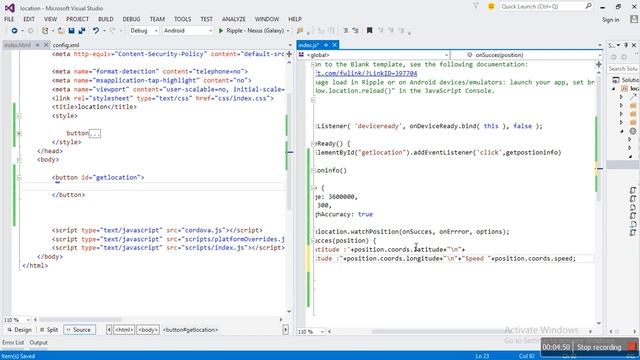Toggle a bookmark with the toolbar bookmark icon
This screenshot has width=640, height=360.
[369, 31]
